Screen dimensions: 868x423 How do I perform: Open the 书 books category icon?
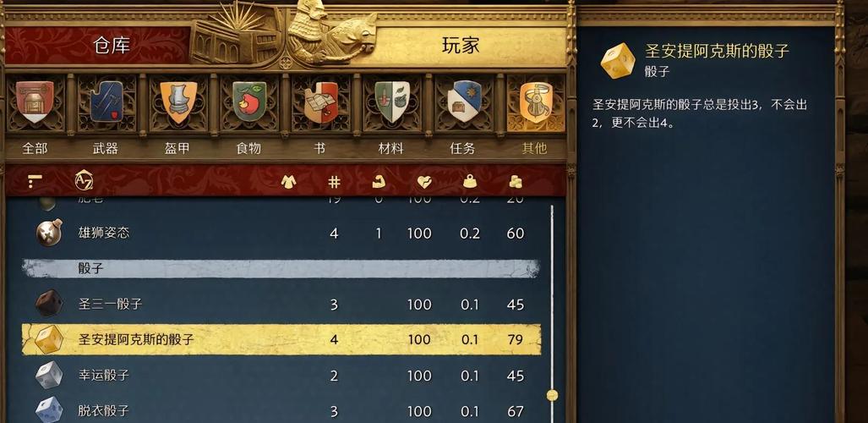321,102
